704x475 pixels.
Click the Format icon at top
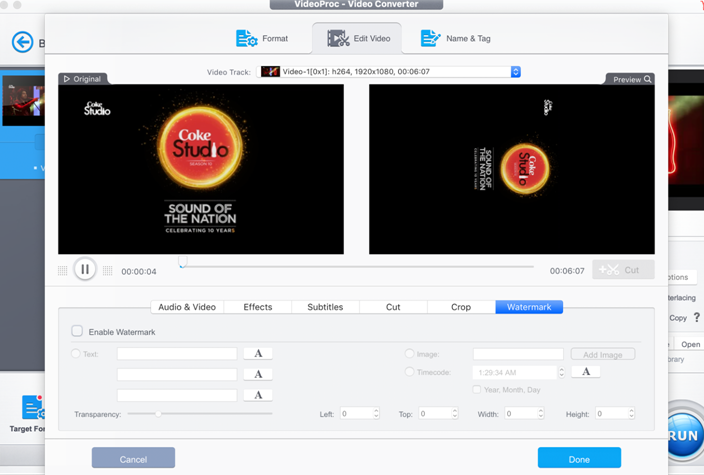click(246, 38)
